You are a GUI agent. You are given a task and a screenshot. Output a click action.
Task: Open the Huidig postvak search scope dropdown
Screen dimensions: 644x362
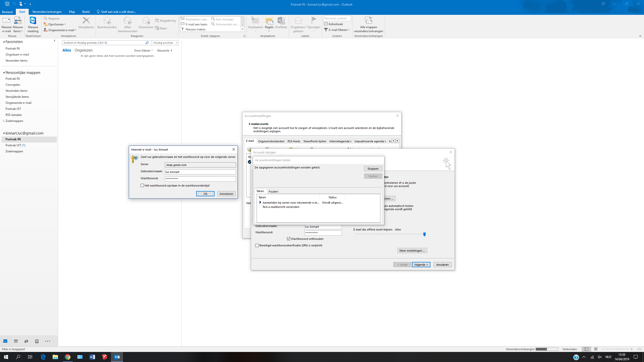point(165,43)
